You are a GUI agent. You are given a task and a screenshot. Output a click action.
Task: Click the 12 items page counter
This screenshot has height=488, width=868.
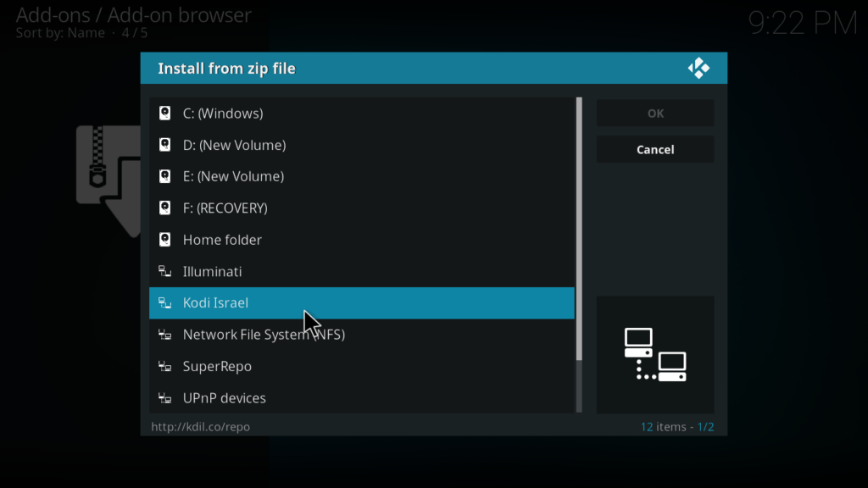[x=677, y=427]
